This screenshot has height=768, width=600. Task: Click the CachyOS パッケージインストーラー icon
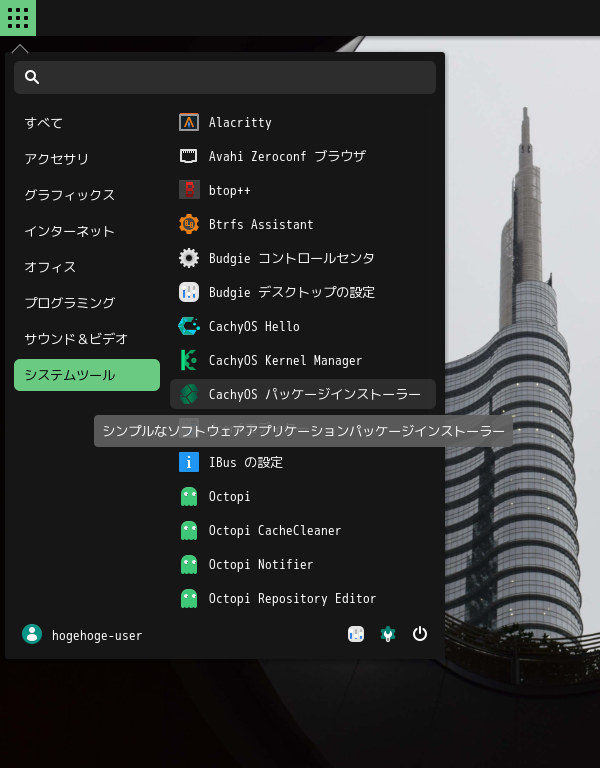coord(189,394)
